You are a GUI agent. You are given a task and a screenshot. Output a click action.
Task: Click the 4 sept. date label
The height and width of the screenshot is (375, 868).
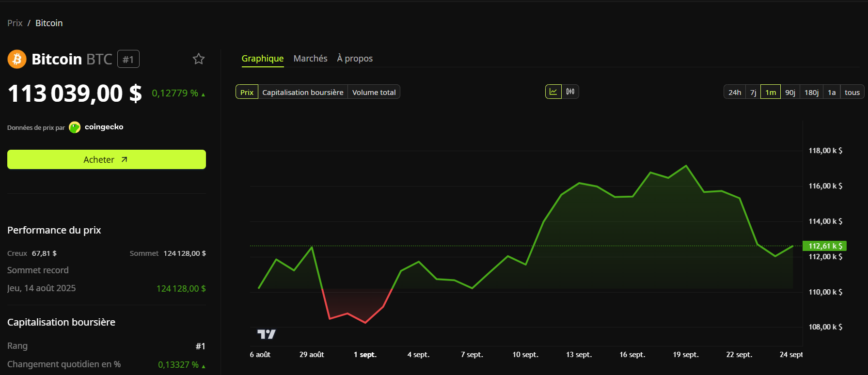point(418,355)
